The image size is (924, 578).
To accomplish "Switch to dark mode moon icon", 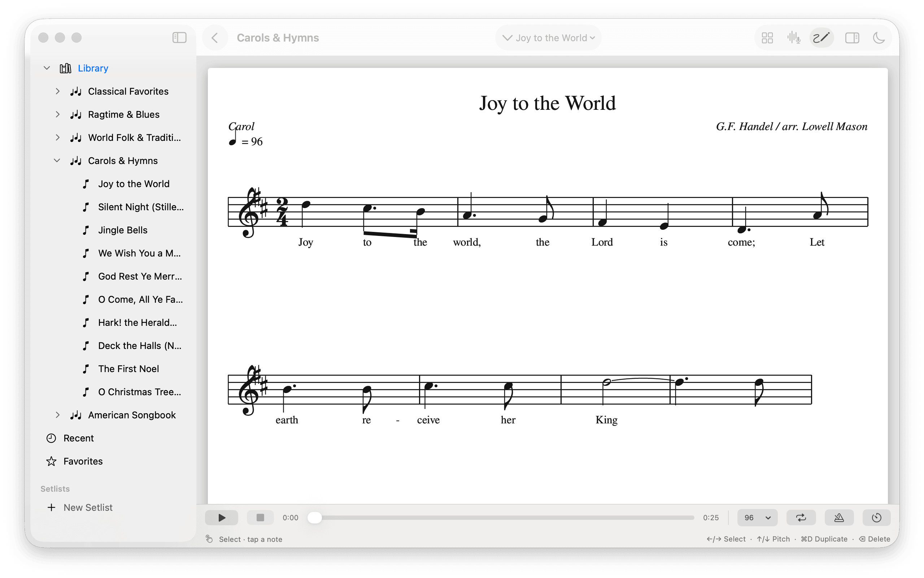I will tap(879, 38).
